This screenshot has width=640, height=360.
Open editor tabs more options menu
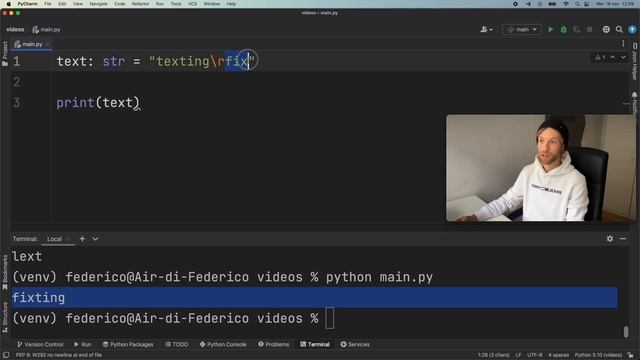point(623,44)
